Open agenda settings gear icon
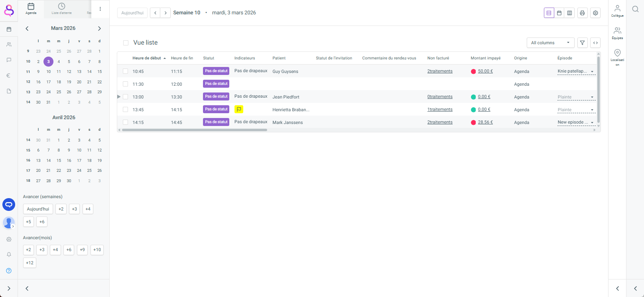Viewport: 644px width, 297px height. [595, 13]
